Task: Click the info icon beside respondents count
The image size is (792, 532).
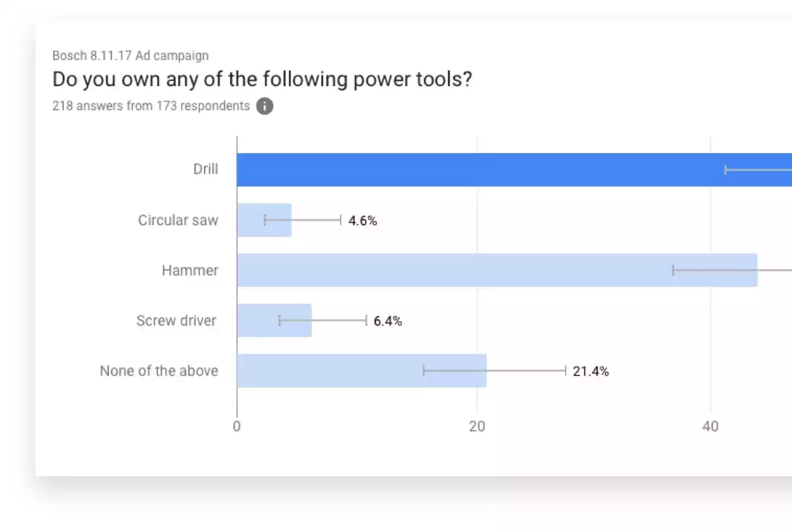Action: tap(265, 106)
